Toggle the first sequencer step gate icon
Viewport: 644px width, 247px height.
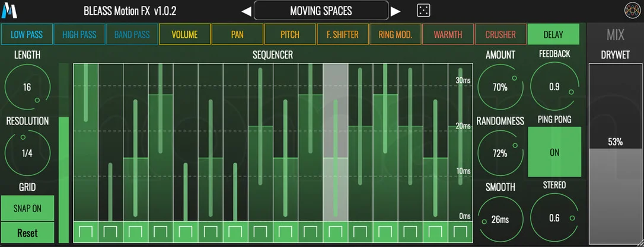[86, 232]
